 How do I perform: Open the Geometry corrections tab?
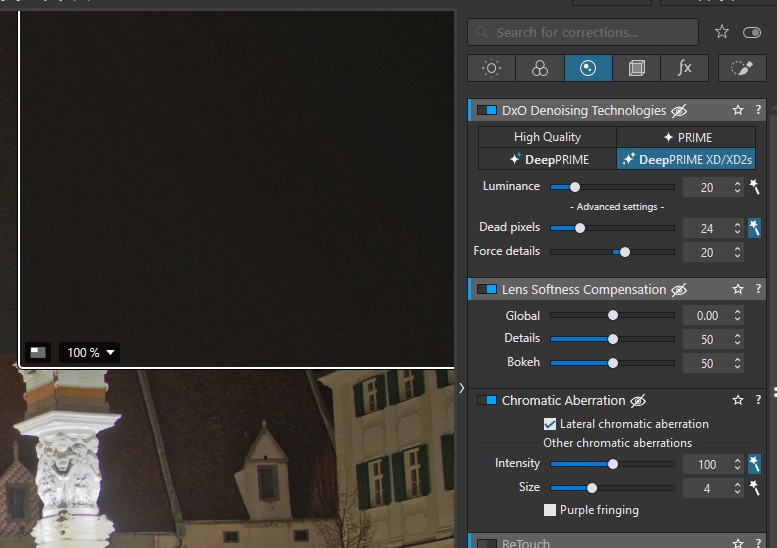(x=636, y=68)
